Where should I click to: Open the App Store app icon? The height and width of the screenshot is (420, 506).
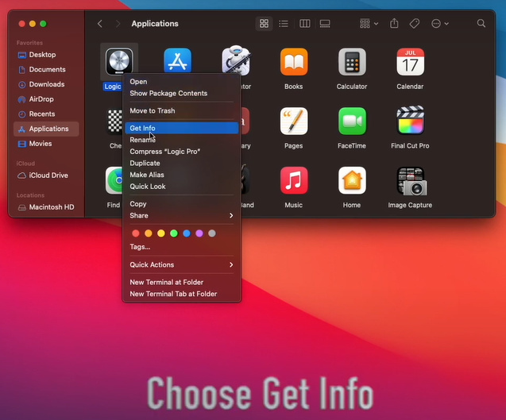click(x=177, y=60)
